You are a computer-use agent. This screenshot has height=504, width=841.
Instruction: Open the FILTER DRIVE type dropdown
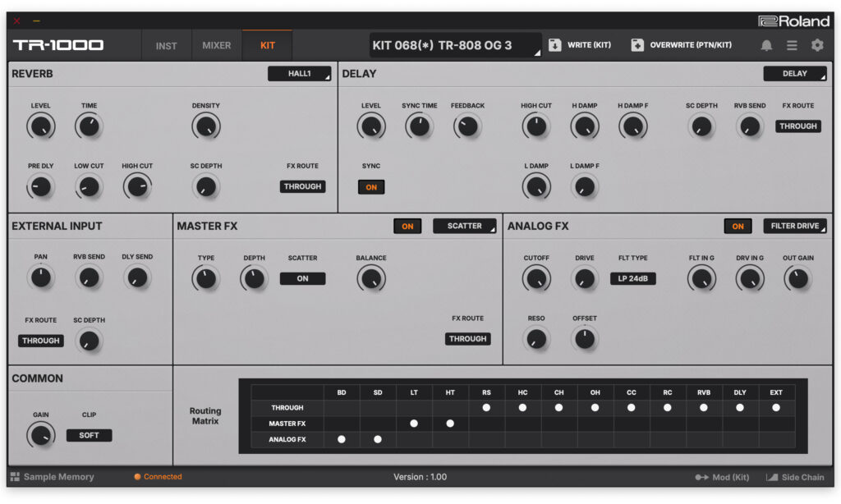point(794,226)
